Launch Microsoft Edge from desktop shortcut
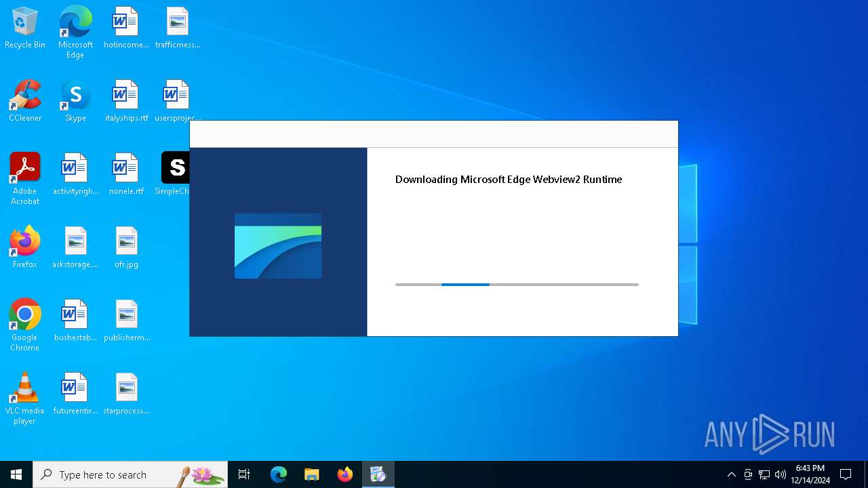 coord(75,32)
